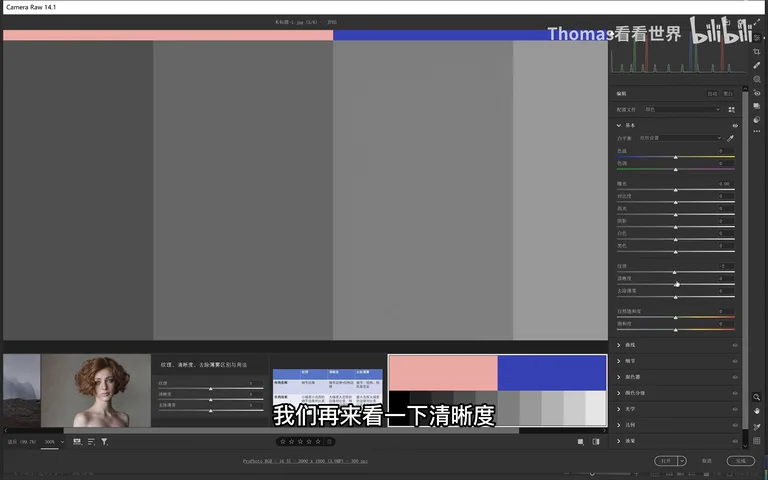The height and width of the screenshot is (480, 768).
Task: Toggle visibility of 基本 panel edits
Action: [735, 126]
